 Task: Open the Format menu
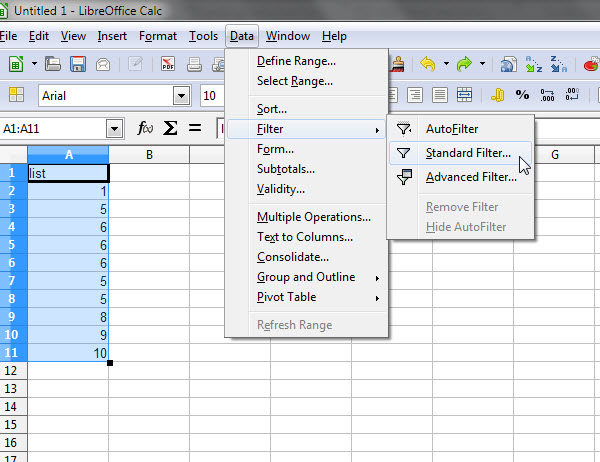158,36
